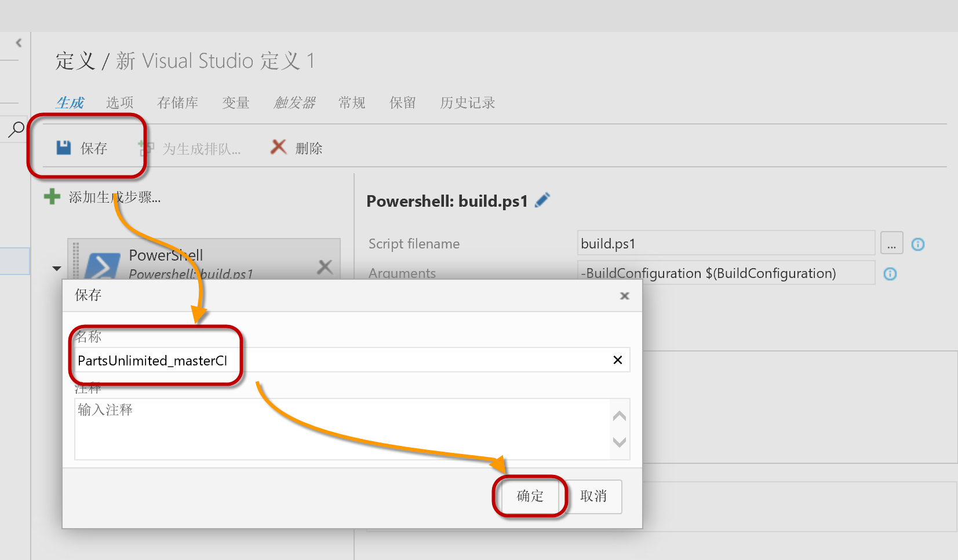Click the info icon beside Arguments
The image size is (958, 560).
tap(890, 274)
